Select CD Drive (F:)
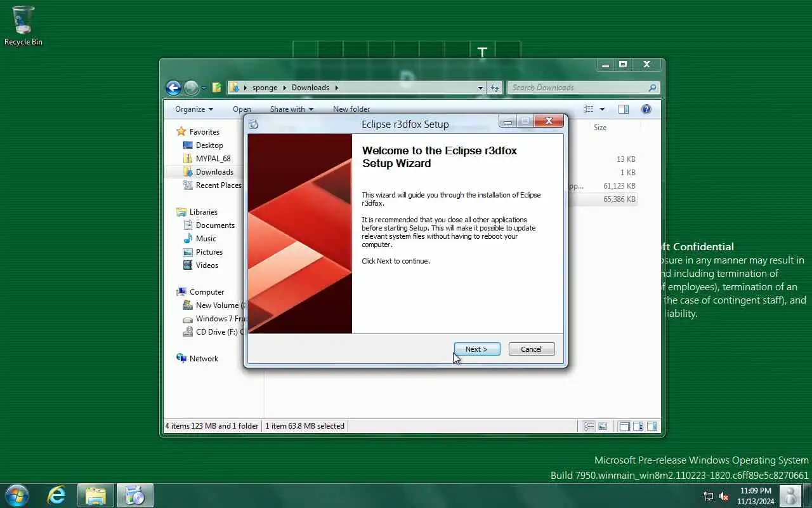This screenshot has height=508, width=812. [x=213, y=331]
